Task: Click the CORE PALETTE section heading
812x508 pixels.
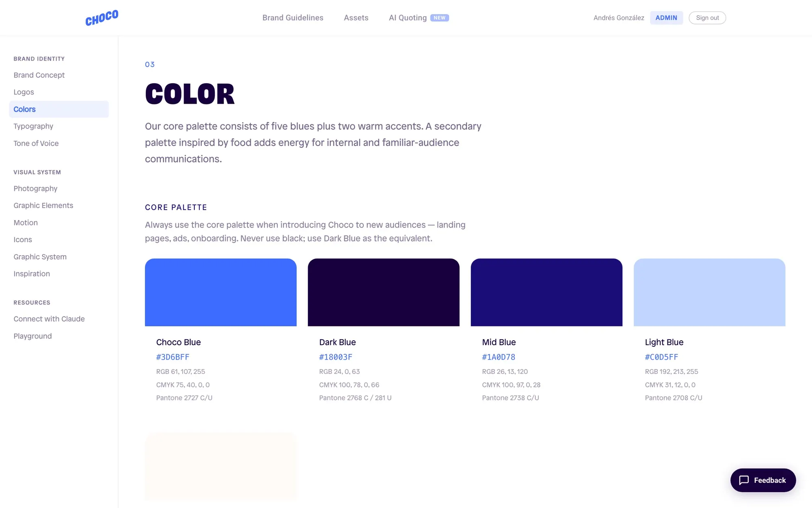Action: (176, 207)
